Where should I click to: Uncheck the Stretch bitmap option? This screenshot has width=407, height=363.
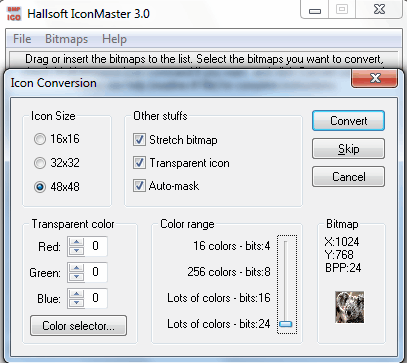139,140
